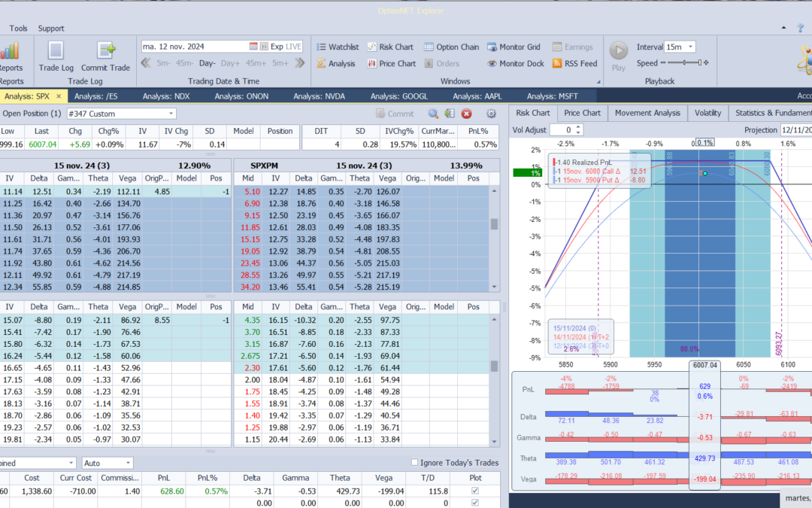Open the Risk Chart window from ribbon

pyautogui.click(x=390, y=47)
